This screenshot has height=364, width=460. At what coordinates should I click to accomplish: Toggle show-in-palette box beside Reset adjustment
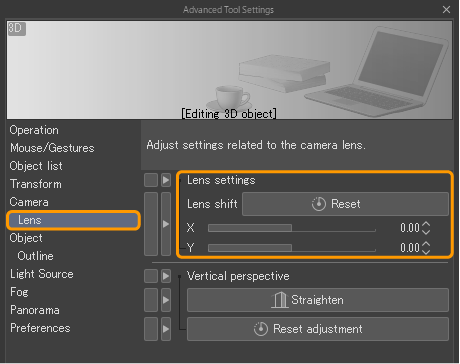tap(151, 329)
